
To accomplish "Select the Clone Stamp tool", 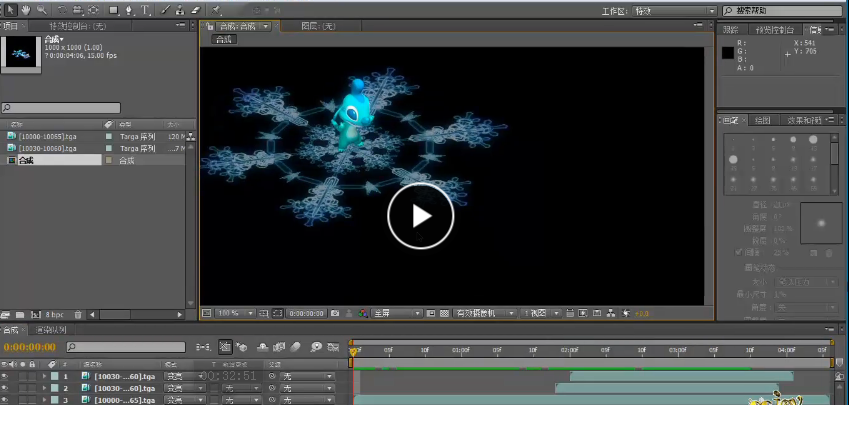I will [180, 10].
